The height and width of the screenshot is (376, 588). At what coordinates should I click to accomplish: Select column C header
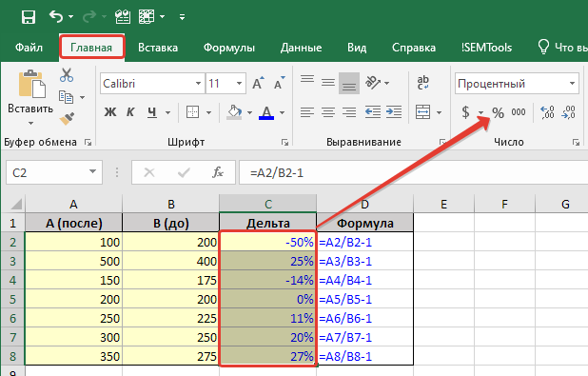click(x=267, y=204)
